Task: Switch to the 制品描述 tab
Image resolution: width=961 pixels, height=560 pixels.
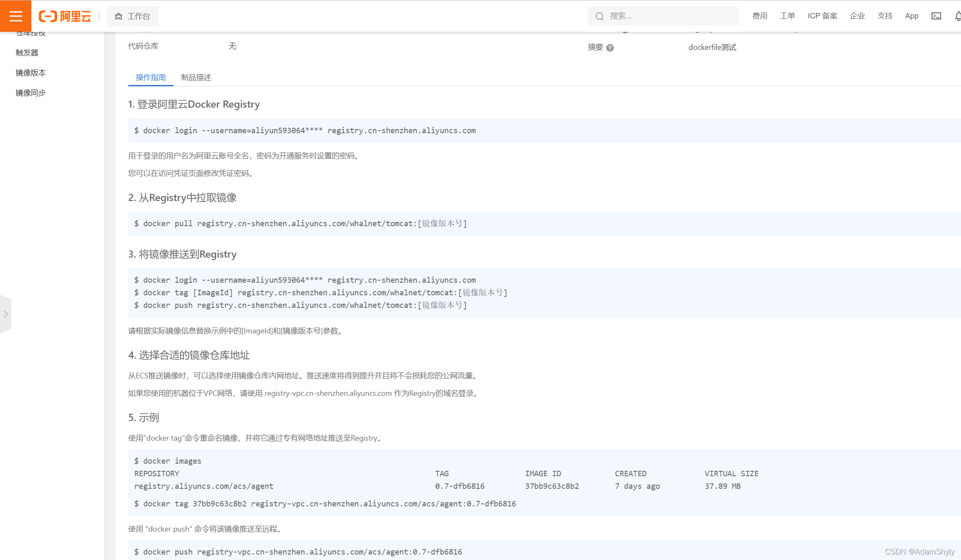Action: 196,77
